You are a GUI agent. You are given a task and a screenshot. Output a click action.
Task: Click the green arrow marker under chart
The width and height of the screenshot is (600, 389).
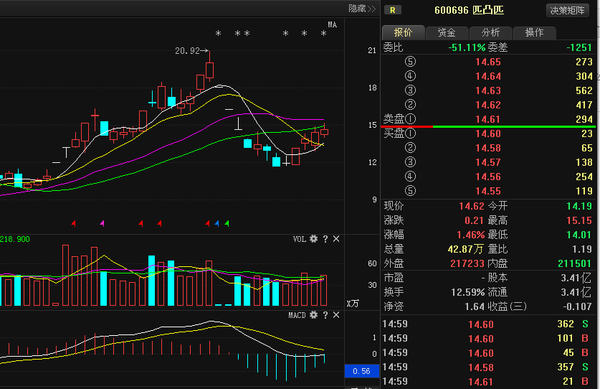(227, 223)
